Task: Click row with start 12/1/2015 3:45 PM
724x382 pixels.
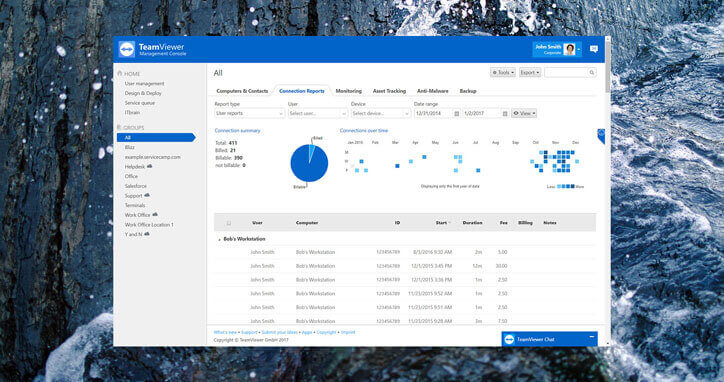Action: coord(405,266)
